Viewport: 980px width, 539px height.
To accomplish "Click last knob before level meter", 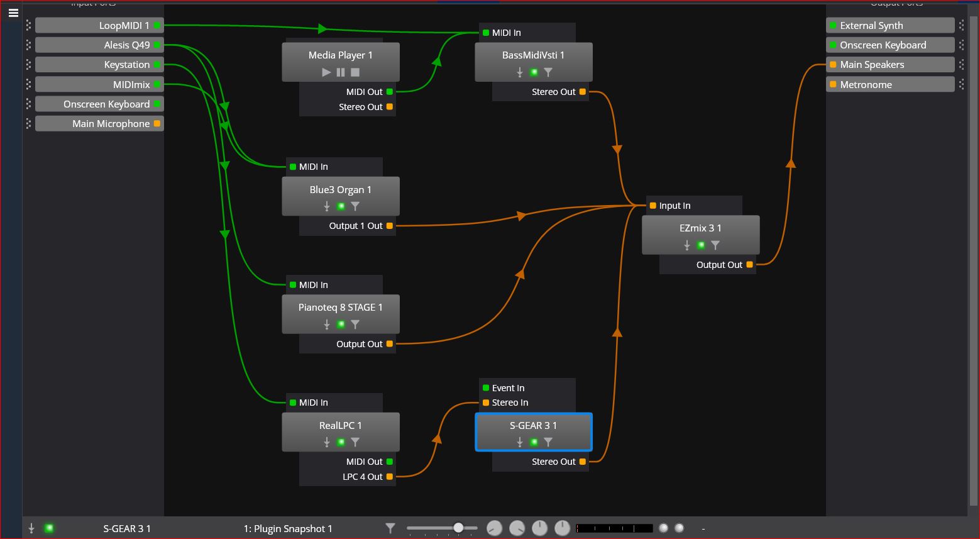I will click(562, 528).
